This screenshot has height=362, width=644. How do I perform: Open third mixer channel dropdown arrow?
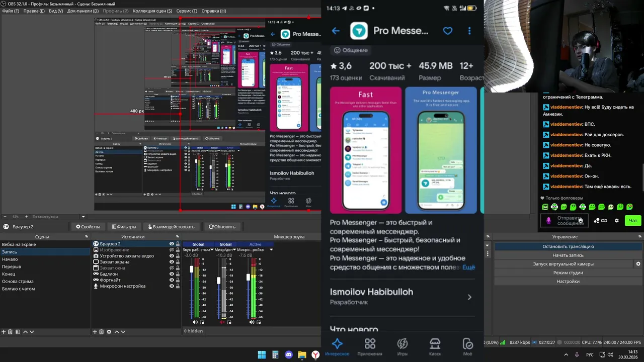tap(271, 250)
